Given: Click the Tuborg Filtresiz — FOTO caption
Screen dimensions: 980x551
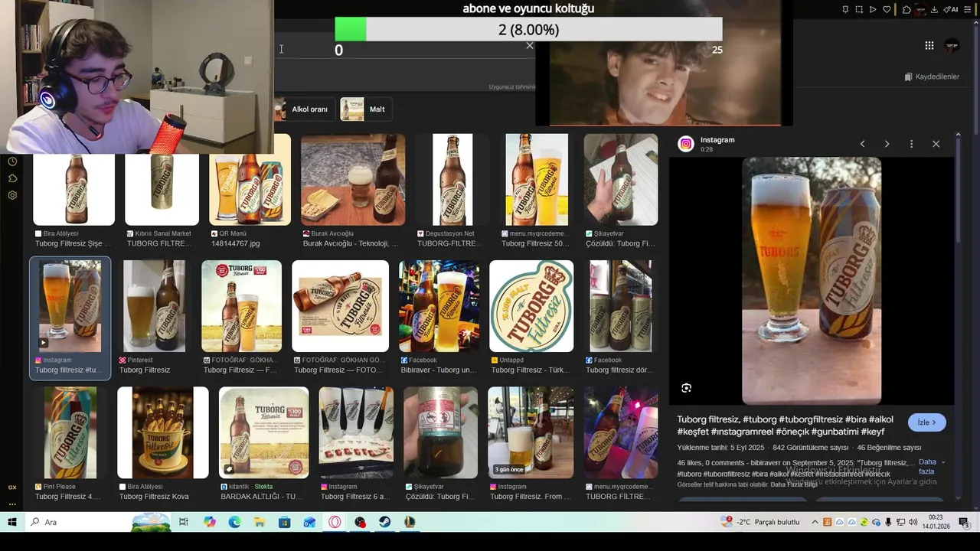Looking at the screenshot, I should coord(338,370).
